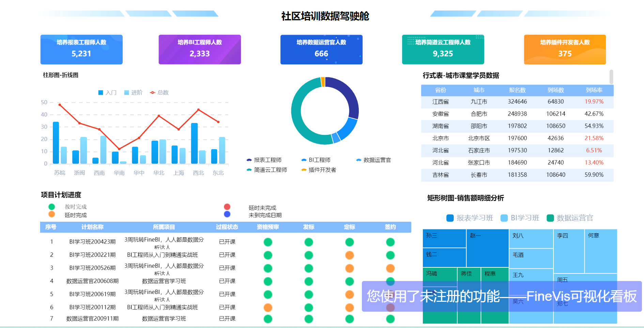This screenshot has height=328, width=644.
Task: Select the 赵一 treemap block
Action: [x=488, y=248]
